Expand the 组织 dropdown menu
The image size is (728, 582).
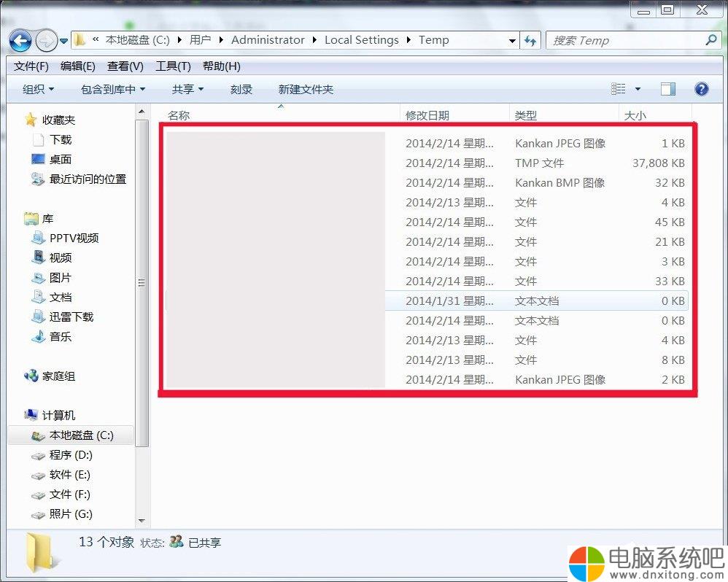39,89
